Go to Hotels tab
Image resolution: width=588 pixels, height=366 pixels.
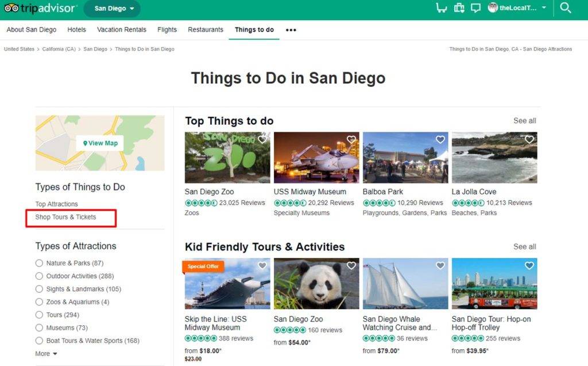tap(76, 30)
